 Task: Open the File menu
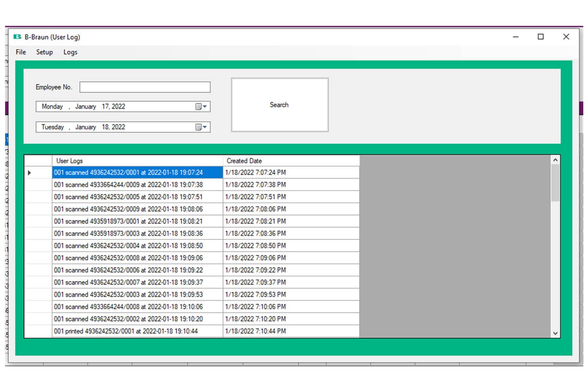pyautogui.click(x=21, y=52)
